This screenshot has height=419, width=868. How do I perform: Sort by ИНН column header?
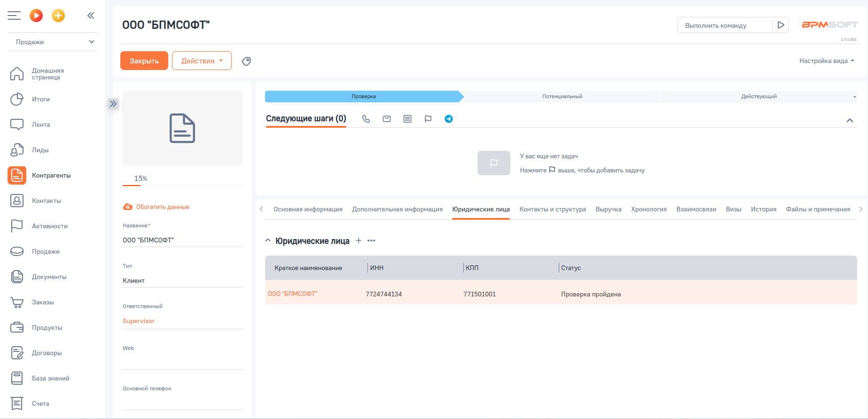pos(376,268)
